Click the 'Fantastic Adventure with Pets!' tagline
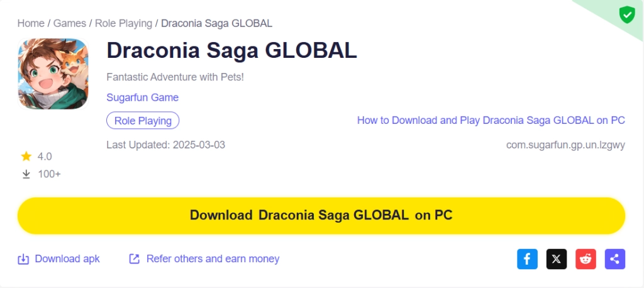 click(x=175, y=77)
